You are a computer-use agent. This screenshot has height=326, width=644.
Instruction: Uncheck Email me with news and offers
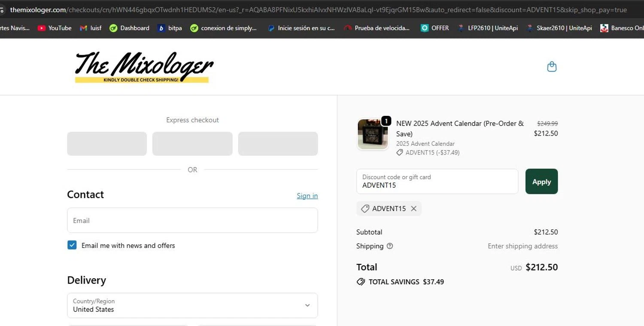tap(72, 245)
